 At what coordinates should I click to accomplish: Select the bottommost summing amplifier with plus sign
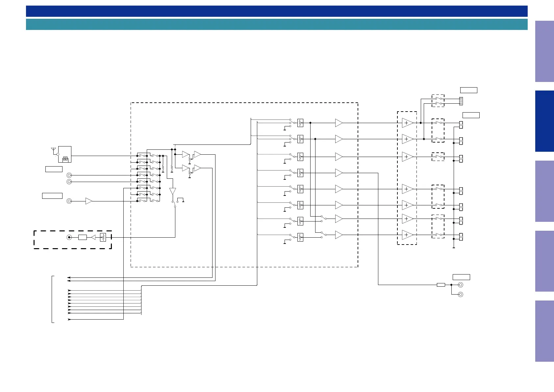point(408,235)
